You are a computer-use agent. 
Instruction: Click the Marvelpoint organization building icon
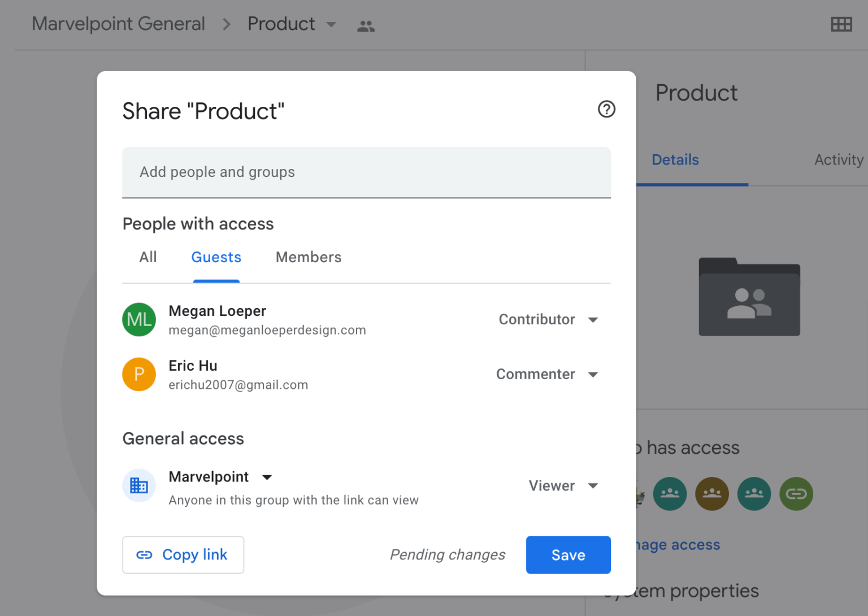pyautogui.click(x=138, y=485)
